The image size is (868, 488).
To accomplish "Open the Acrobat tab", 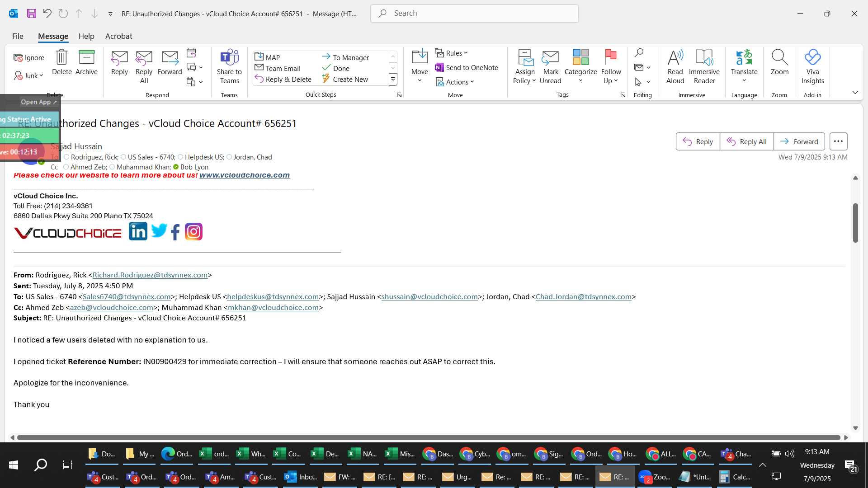I will [x=118, y=36].
